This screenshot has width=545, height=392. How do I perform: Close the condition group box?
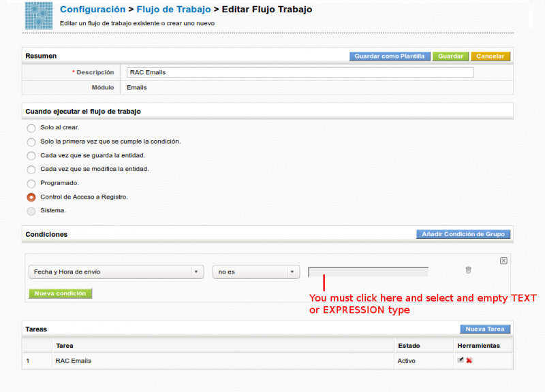pos(503,261)
